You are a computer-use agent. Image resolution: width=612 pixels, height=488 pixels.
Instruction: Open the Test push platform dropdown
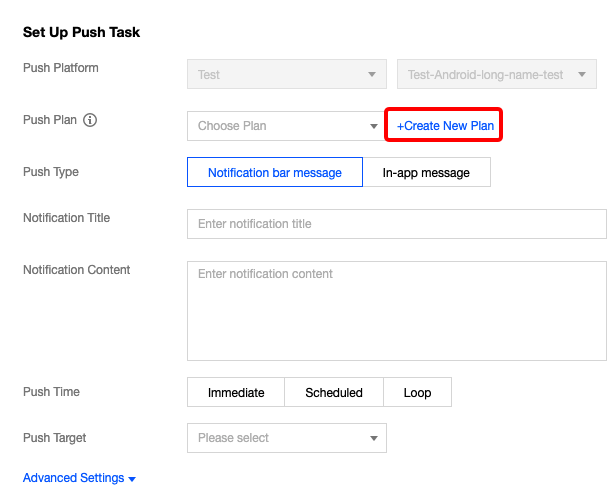(280, 75)
